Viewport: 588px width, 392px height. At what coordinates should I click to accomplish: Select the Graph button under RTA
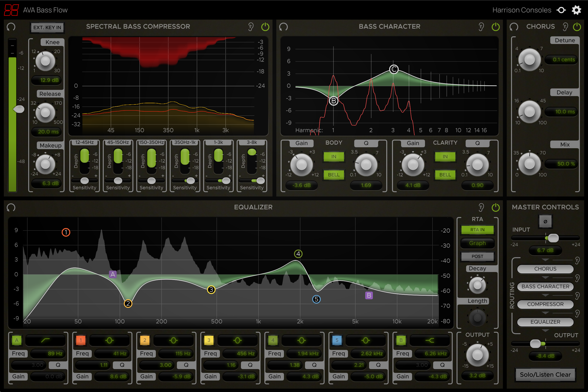tap(477, 243)
